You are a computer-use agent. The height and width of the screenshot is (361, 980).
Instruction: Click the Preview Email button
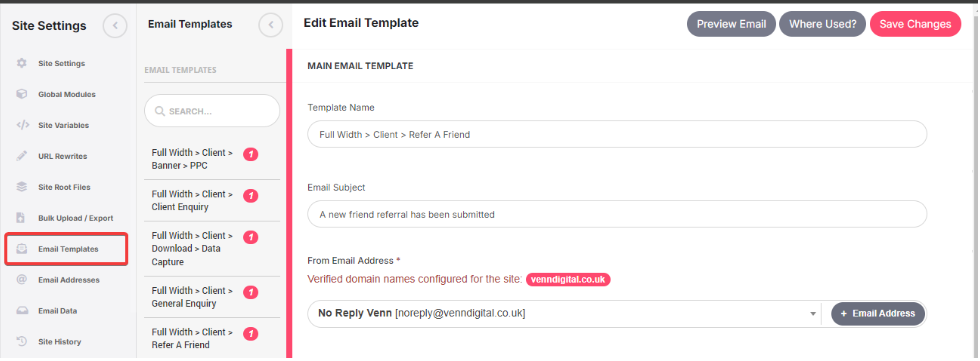coord(731,24)
